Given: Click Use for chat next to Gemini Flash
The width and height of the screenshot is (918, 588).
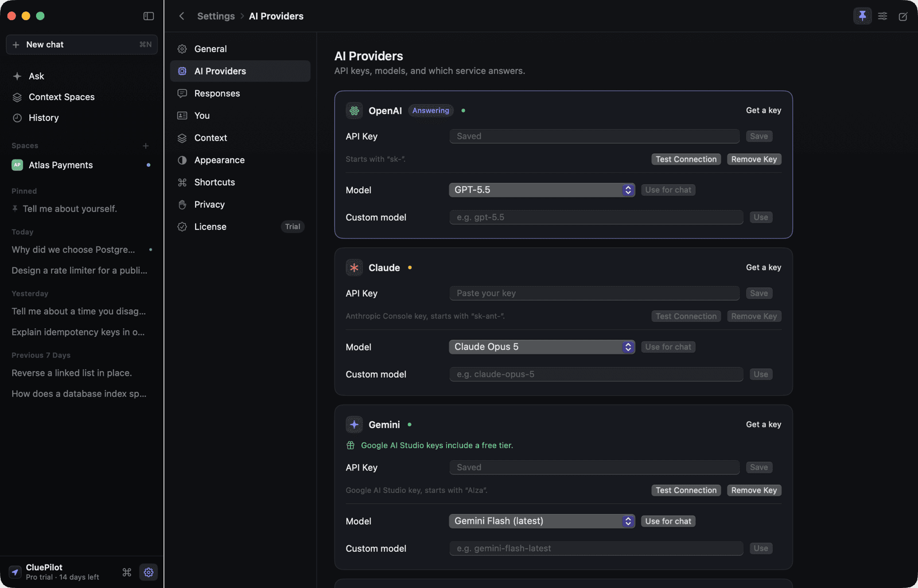Looking at the screenshot, I should point(668,521).
